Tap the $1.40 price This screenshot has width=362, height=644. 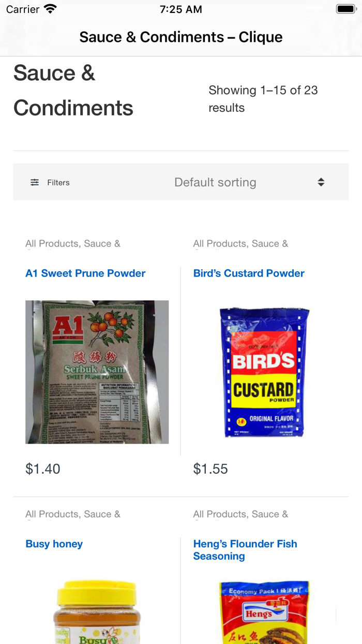[43, 469]
